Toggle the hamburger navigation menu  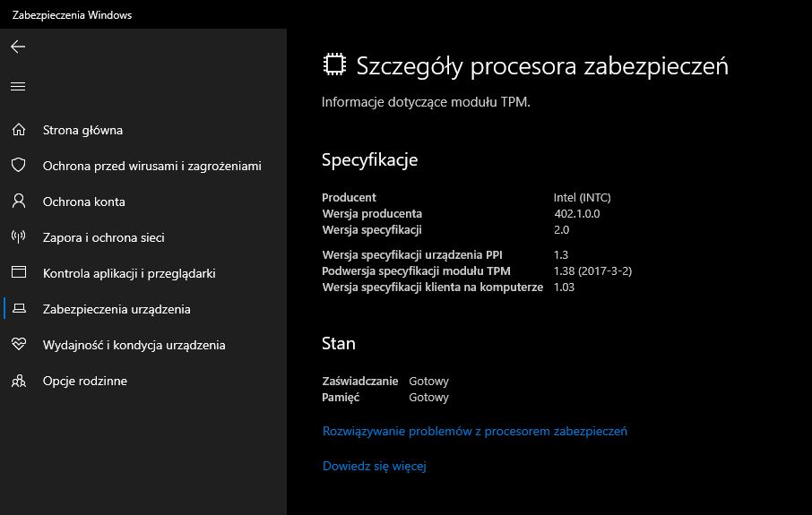tap(18, 87)
